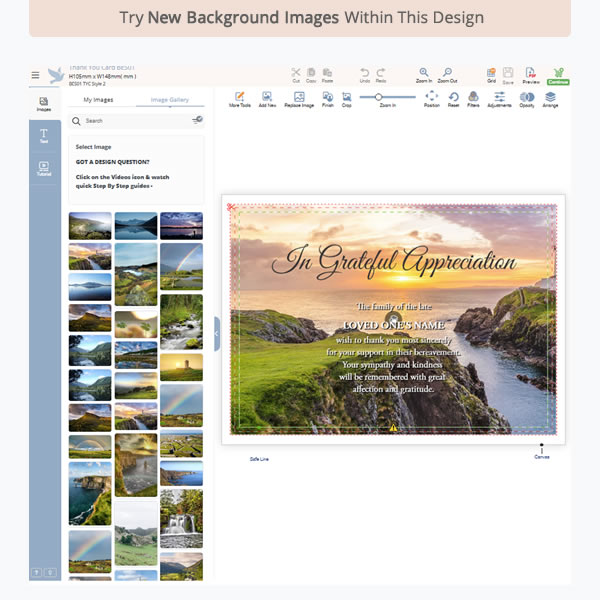Viewport: 600px width, 600px height.
Task: Toggle the Grid overlay
Action: tap(491, 73)
